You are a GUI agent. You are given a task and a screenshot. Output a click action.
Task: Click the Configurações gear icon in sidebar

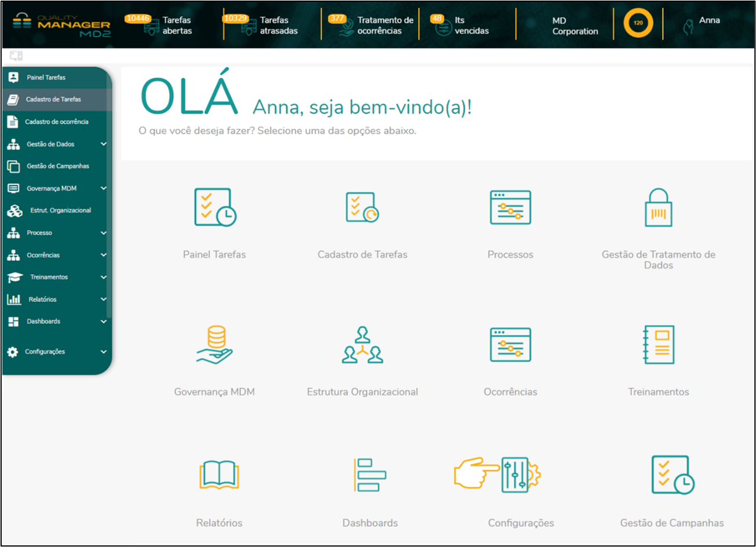(x=12, y=352)
